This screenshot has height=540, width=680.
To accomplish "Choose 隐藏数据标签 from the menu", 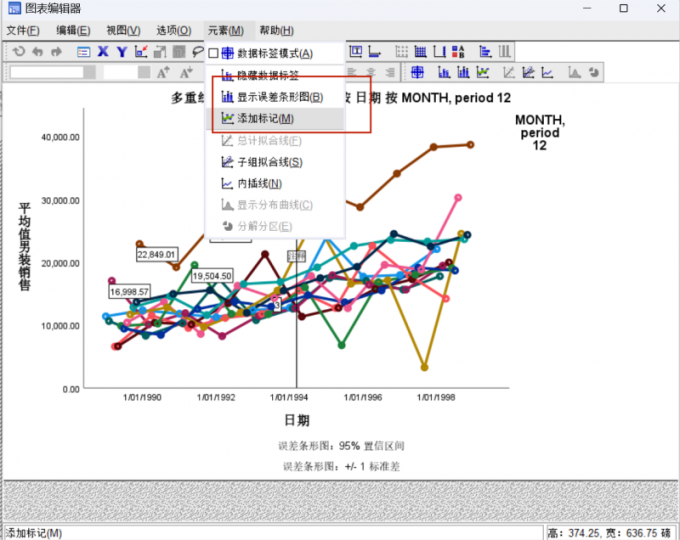I will point(275,75).
